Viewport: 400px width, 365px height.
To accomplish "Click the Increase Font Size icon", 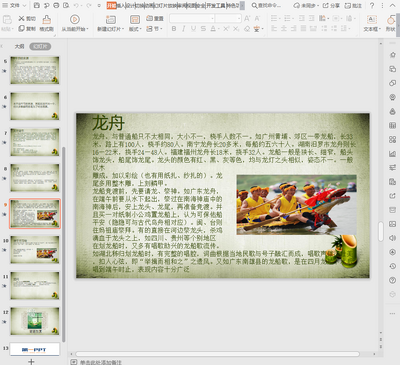I will point(247,18).
